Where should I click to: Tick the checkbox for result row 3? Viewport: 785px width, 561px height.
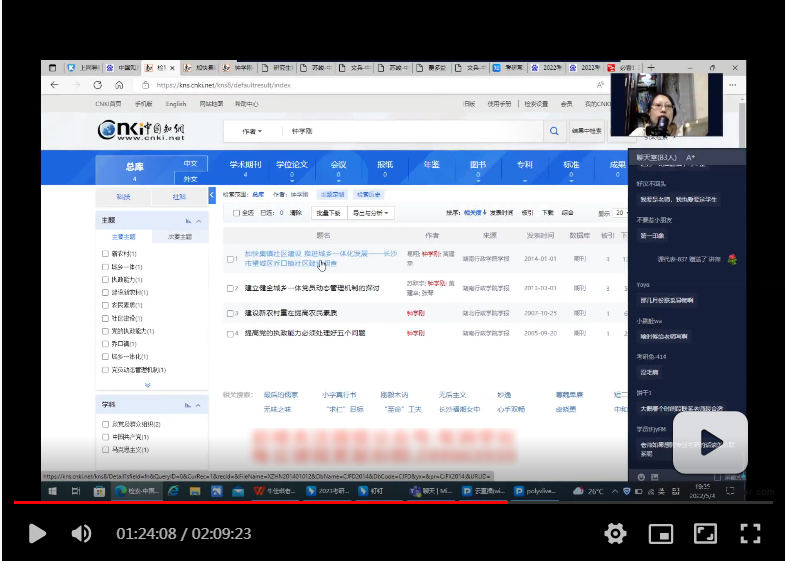[x=230, y=313]
